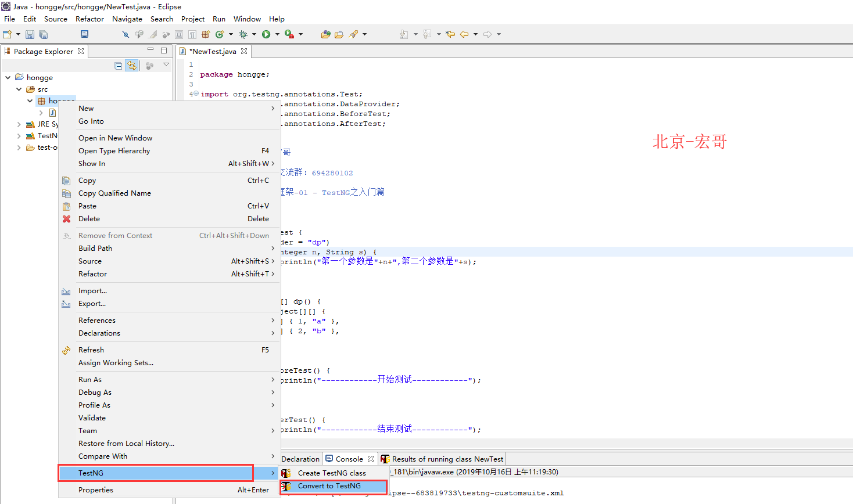The image size is (853, 504).
Task: Choose Delete from context menu
Action: click(x=169, y=218)
